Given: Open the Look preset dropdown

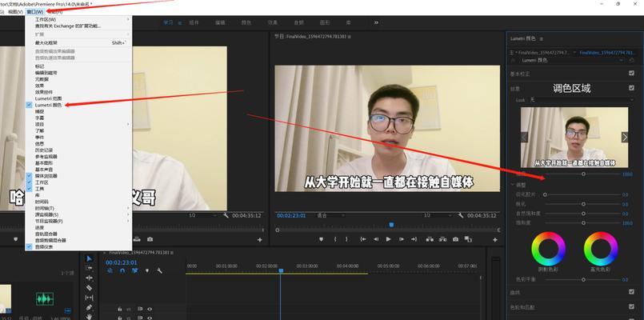Looking at the screenshot, I should [581, 100].
